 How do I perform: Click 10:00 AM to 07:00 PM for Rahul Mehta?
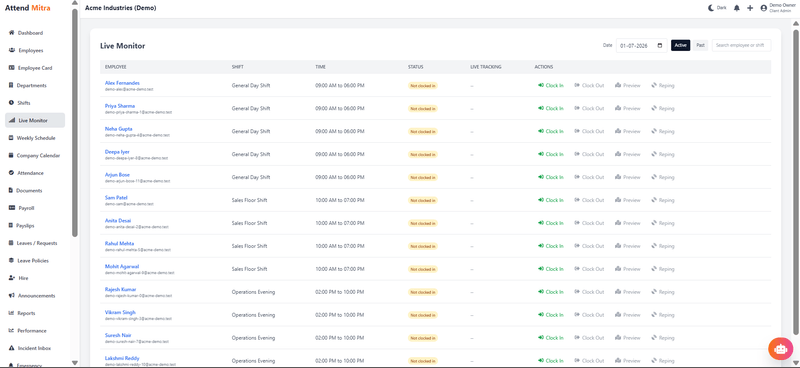pos(340,246)
